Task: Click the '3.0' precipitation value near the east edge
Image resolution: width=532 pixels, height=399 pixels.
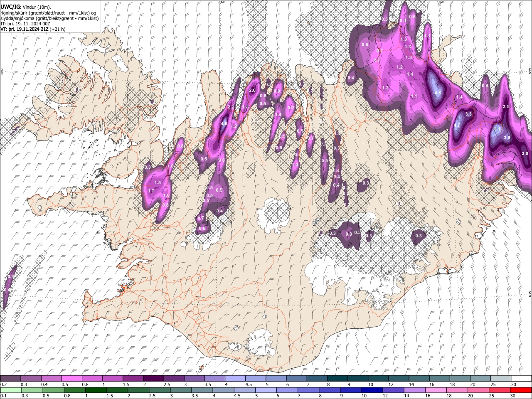Action: (525, 153)
